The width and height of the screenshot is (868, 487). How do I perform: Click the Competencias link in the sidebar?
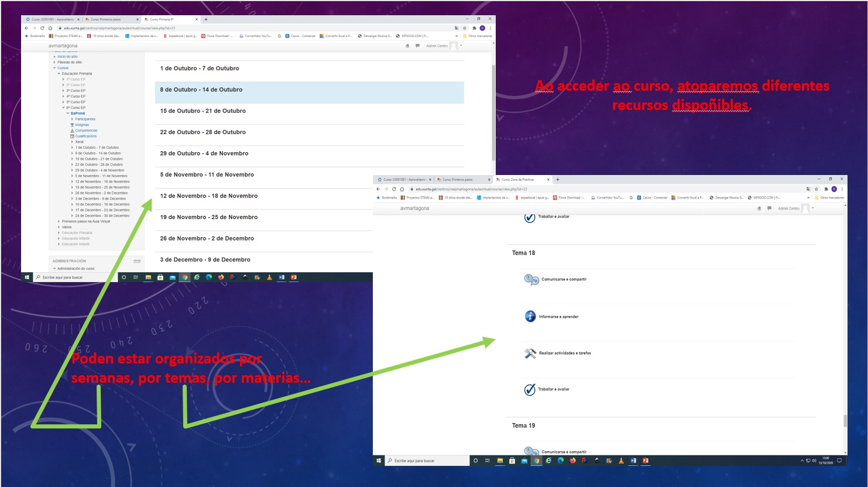[x=86, y=131]
